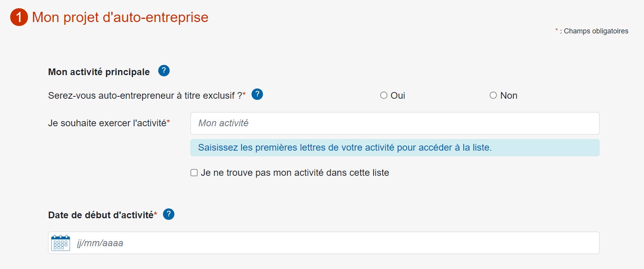The height and width of the screenshot is (269, 644).
Task: Select the question mark next to activité principale heading
Action: tap(164, 71)
